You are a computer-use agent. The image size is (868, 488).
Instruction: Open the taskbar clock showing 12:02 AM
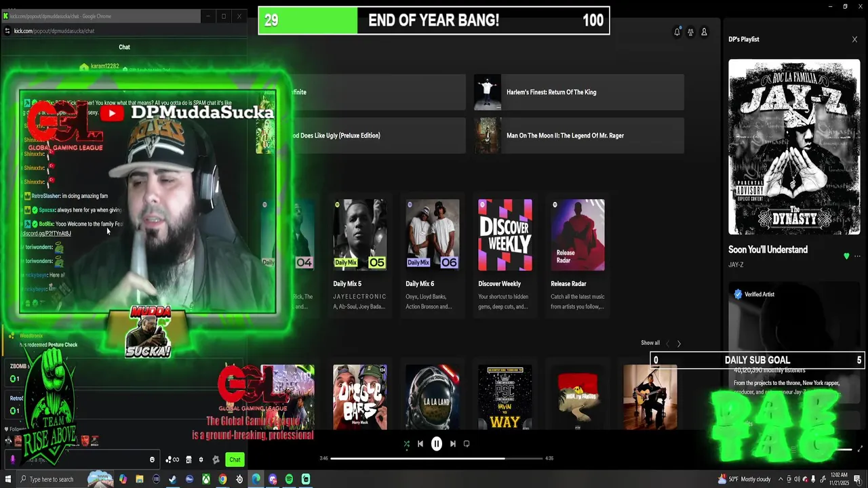(x=840, y=479)
